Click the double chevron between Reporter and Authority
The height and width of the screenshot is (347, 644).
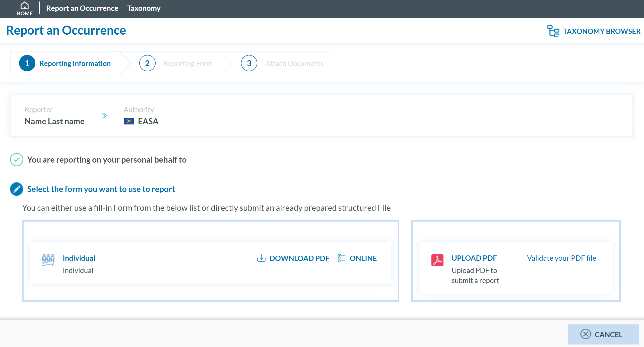tap(104, 116)
